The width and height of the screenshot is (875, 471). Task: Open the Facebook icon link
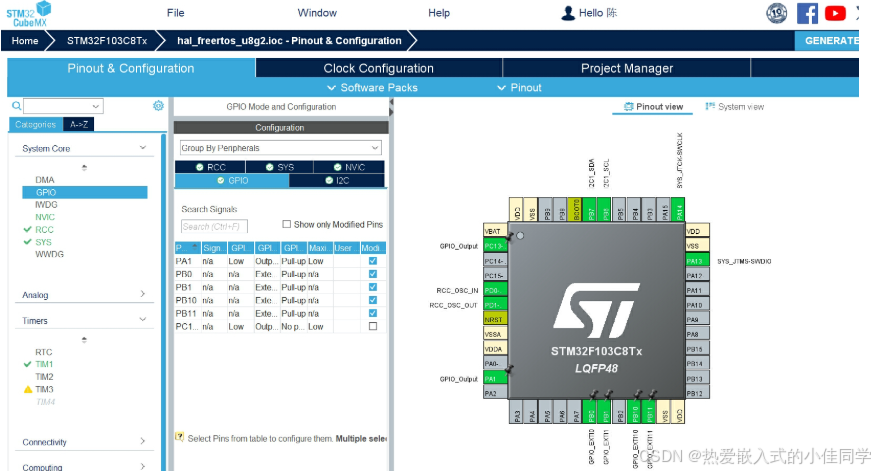pos(807,13)
